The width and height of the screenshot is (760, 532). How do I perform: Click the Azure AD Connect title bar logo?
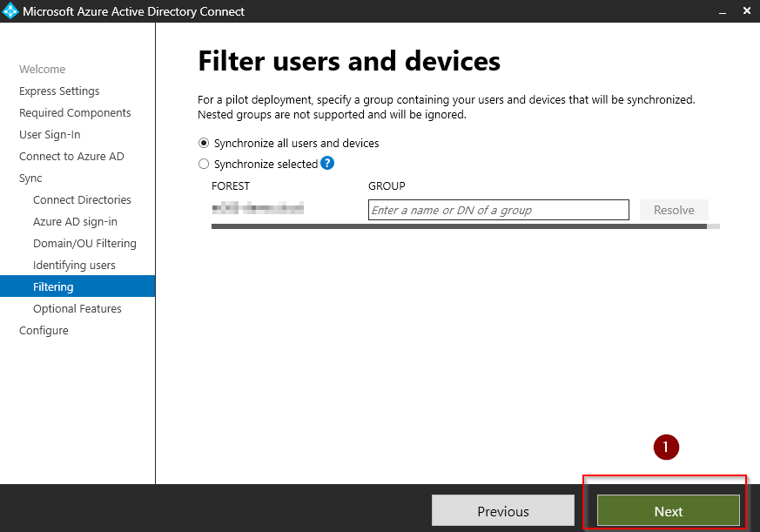pyautogui.click(x=10, y=11)
